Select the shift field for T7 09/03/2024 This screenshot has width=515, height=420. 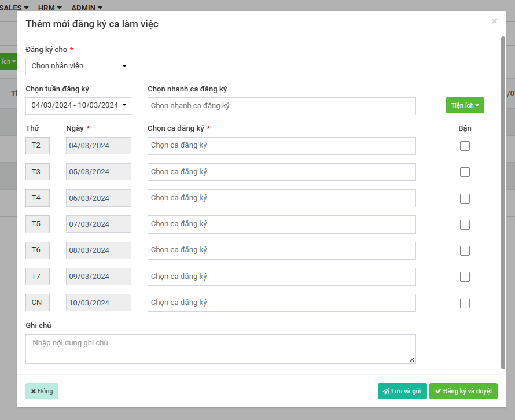coord(281,277)
